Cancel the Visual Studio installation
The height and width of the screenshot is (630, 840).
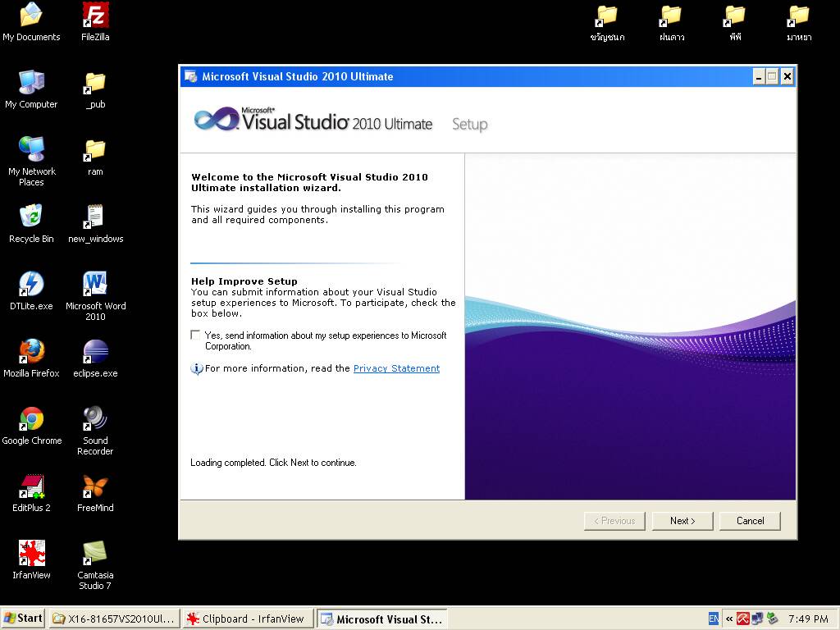click(750, 521)
